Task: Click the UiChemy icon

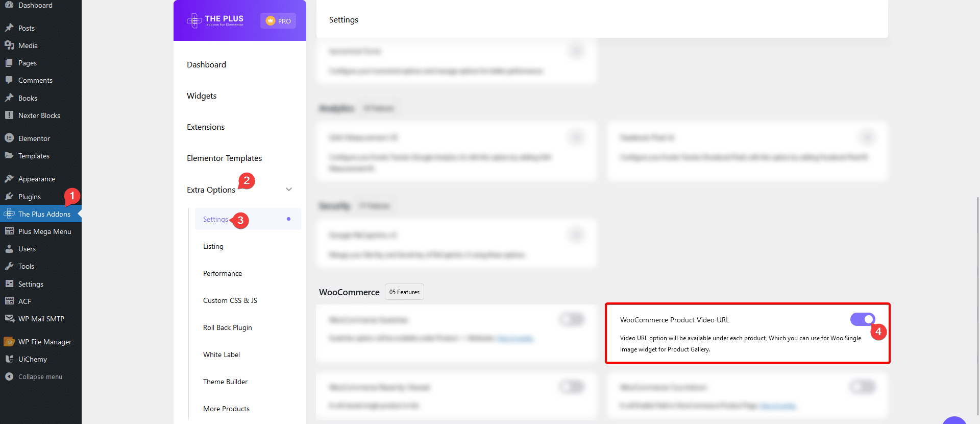Action: pos(9,359)
